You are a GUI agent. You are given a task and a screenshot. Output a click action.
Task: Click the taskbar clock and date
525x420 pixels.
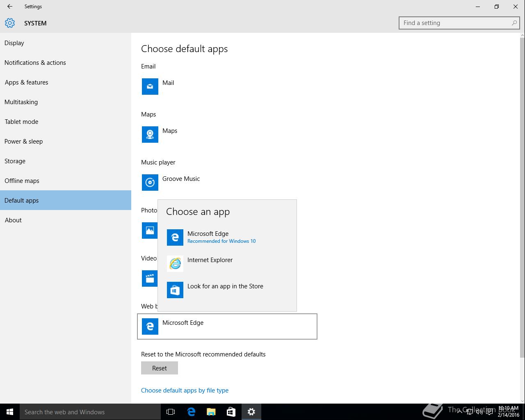(509, 412)
